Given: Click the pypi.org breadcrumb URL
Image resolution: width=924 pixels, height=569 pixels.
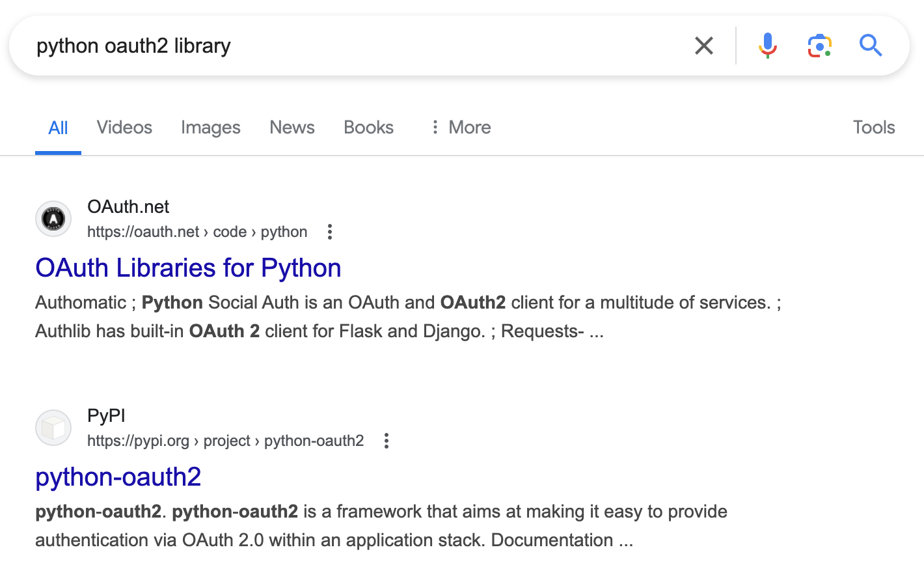Looking at the screenshot, I should click(225, 441).
